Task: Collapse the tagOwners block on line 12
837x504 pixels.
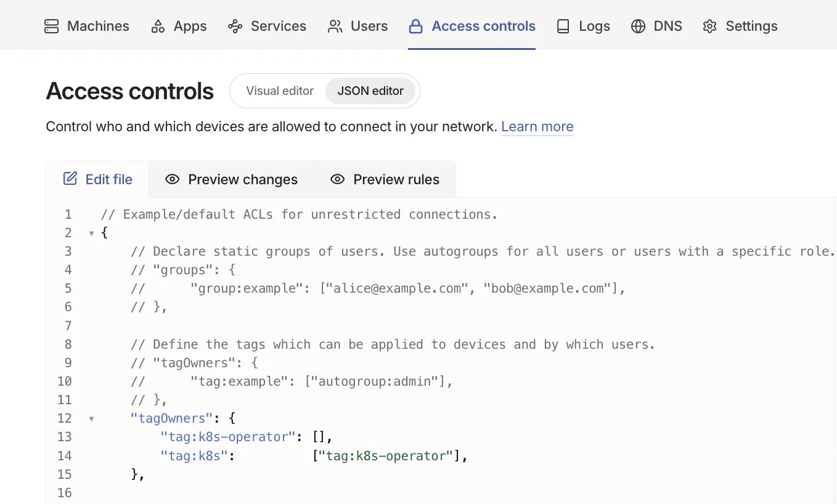Action: [92, 419]
